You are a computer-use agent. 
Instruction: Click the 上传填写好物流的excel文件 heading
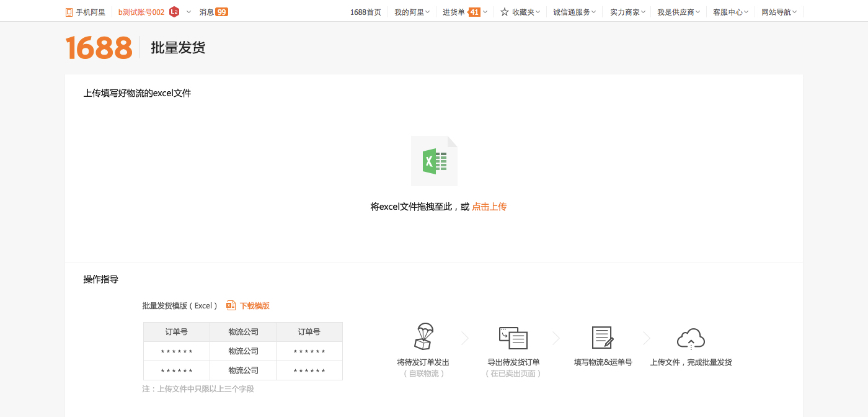138,93
